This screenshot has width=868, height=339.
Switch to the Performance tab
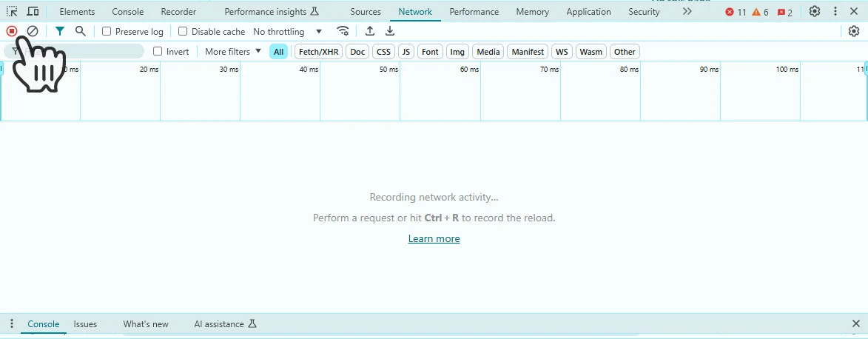474,12
